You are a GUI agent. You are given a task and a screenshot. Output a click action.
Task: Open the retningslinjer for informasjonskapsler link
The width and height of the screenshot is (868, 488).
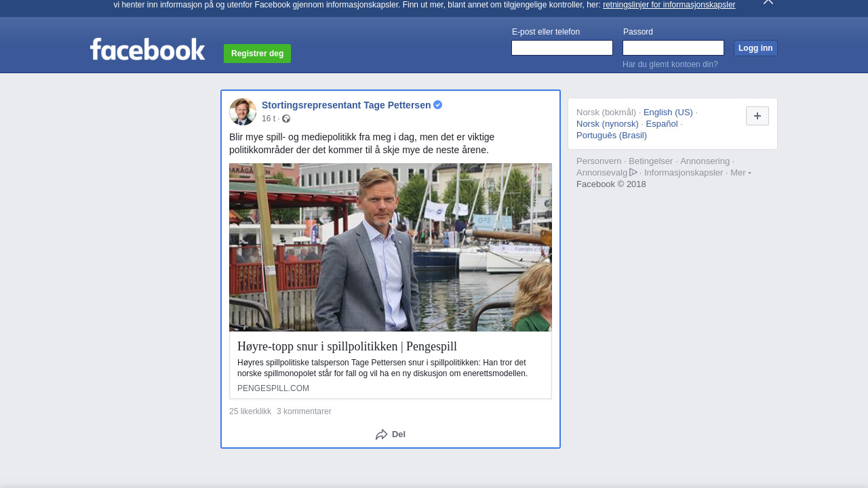(669, 5)
